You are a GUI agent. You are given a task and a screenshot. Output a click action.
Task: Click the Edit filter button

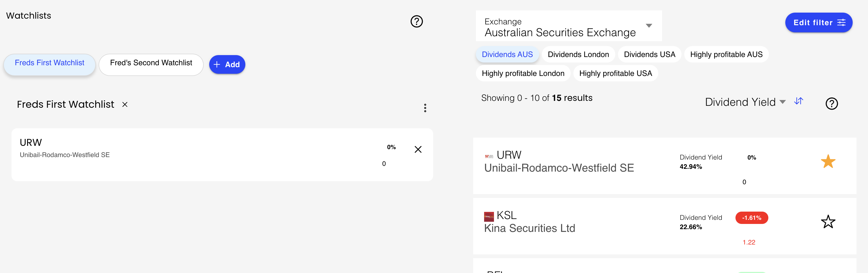[818, 22]
